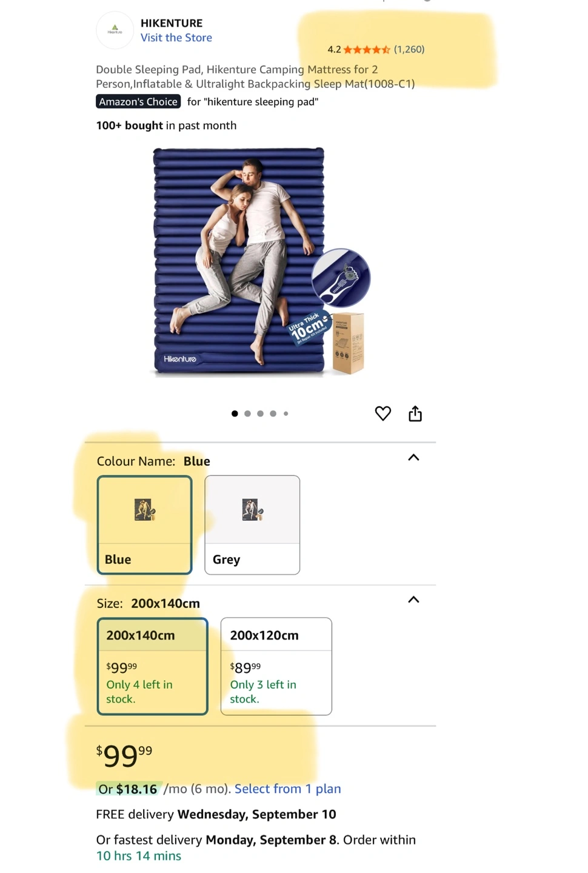Collapse the Size section chevron

click(x=413, y=600)
